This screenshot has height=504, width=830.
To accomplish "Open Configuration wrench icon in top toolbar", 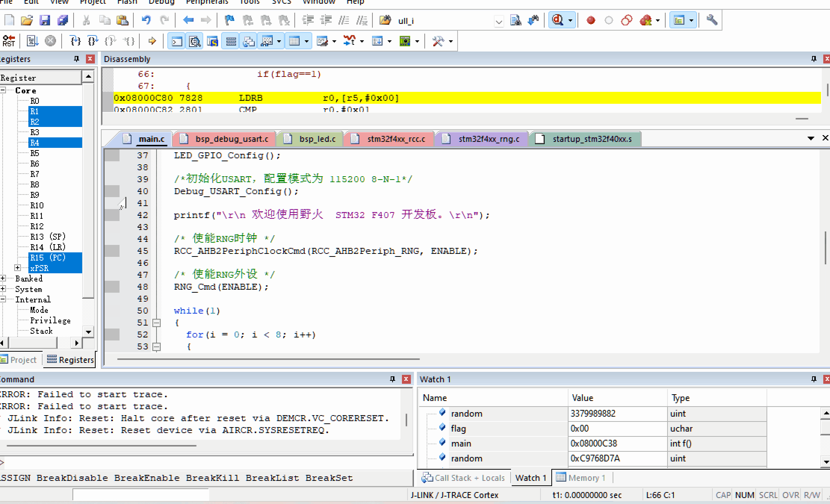I will pyautogui.click(x=712, y=20).
